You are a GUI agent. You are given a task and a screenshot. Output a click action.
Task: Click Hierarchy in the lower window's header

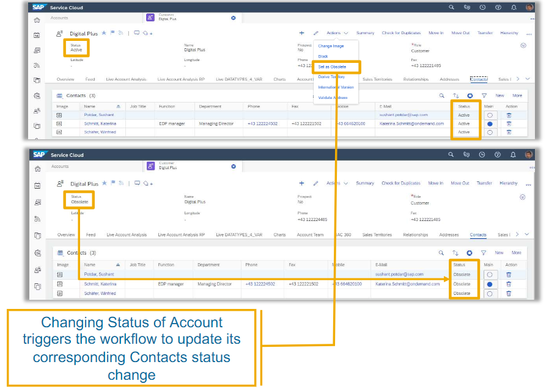(509, 183)
